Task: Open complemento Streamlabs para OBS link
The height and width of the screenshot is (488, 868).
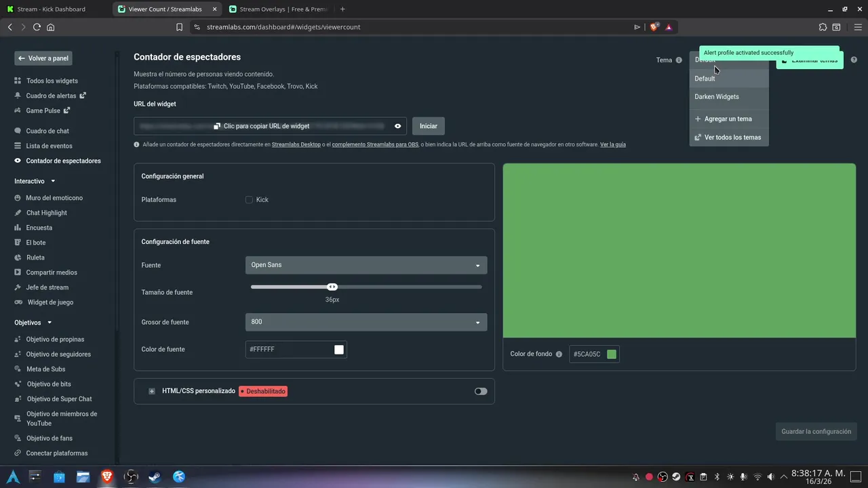Action: [x=375, y=144]
